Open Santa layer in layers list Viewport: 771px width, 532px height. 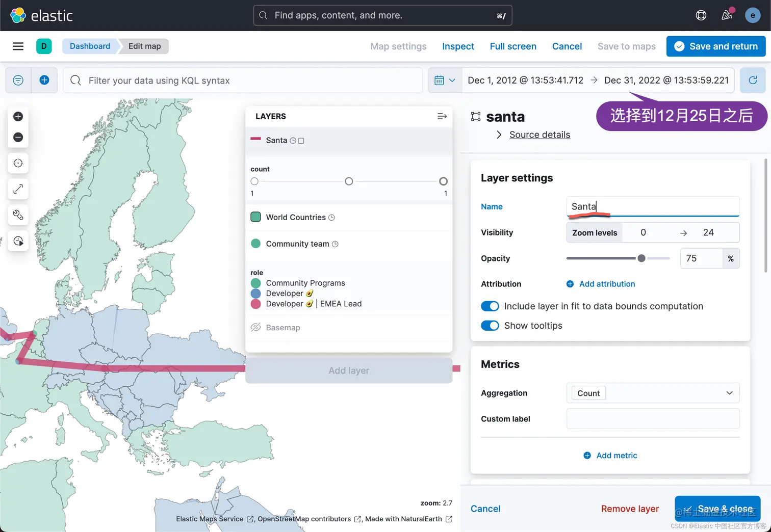276,141
